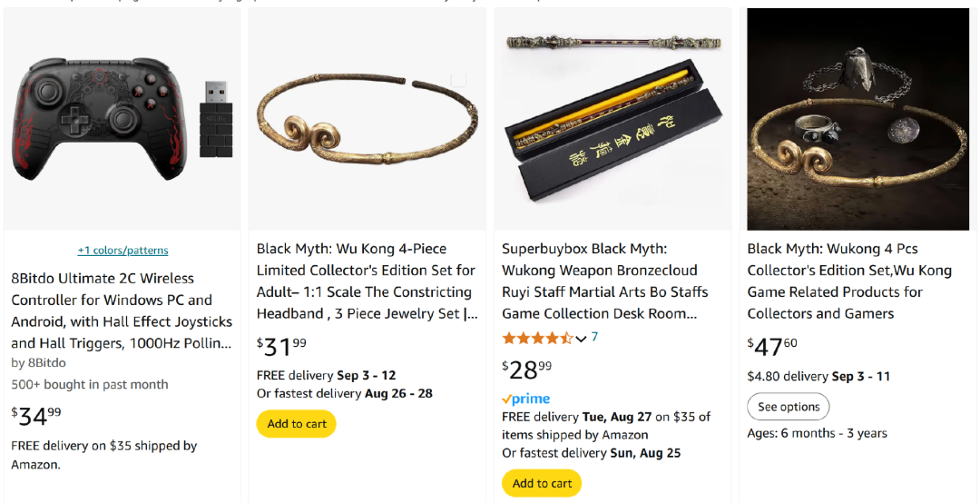Click the +1 colors/patterns link

(122, 251)
